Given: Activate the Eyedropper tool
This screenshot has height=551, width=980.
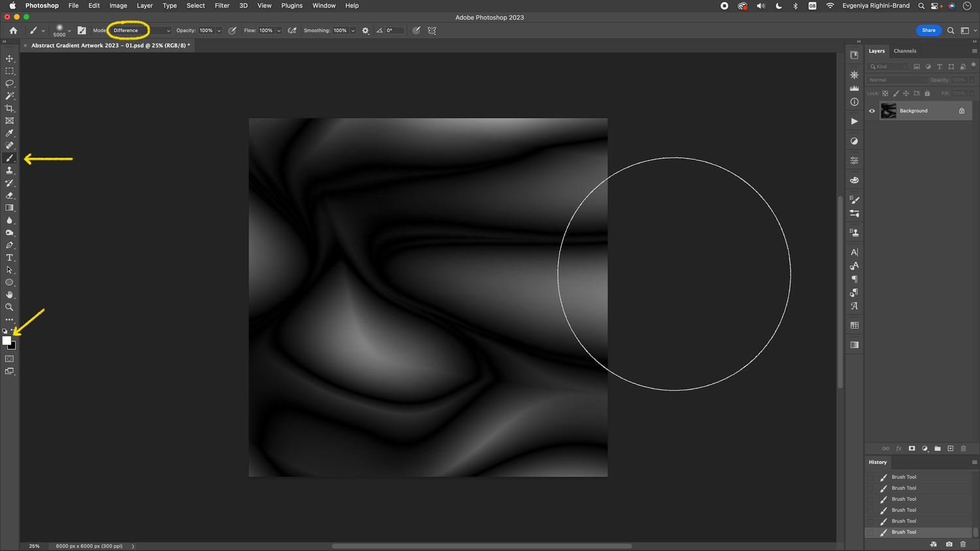Looking at the screenshot, I should point(9,133).
